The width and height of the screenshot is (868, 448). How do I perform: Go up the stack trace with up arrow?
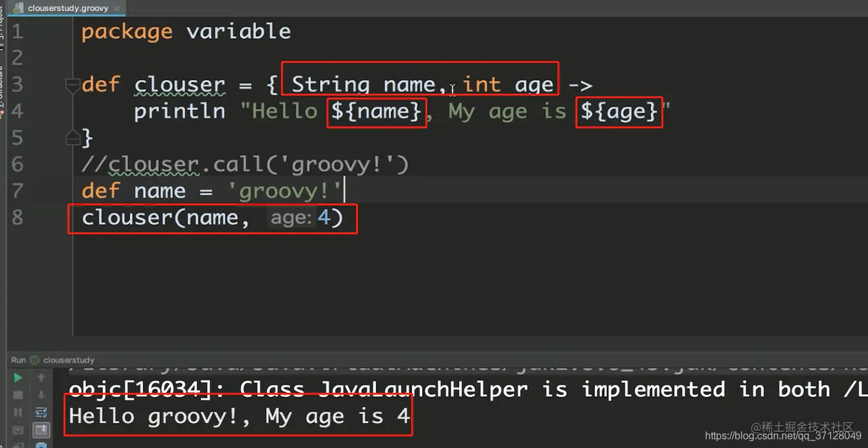pyautogui.click(x=41, y=377)
